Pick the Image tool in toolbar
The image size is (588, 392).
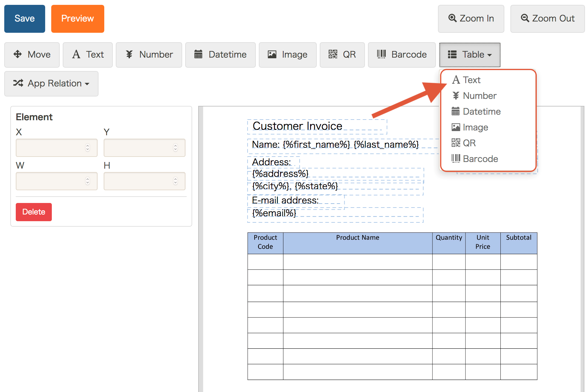pyautogui.click(x=288, y=55)
